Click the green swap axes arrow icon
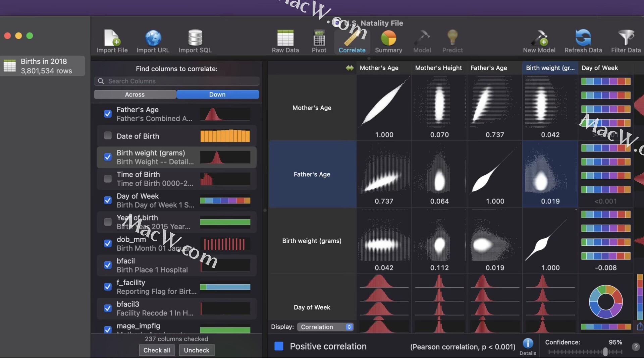Viewport: 644px width, 360px height. (350, 68)
